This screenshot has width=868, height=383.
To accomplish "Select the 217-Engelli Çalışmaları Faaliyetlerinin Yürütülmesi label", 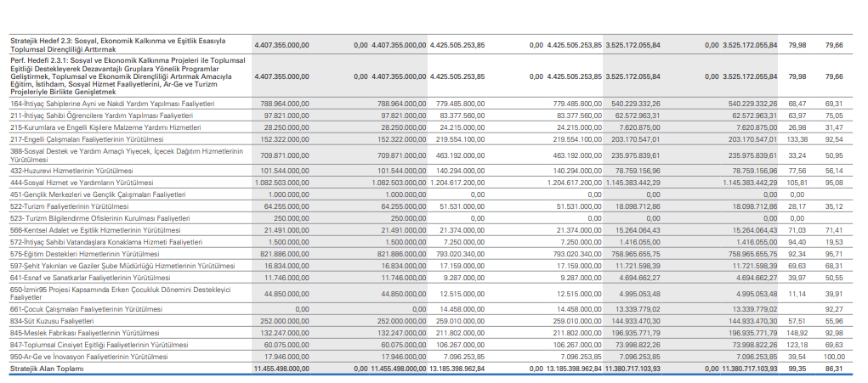I will 86,138.
